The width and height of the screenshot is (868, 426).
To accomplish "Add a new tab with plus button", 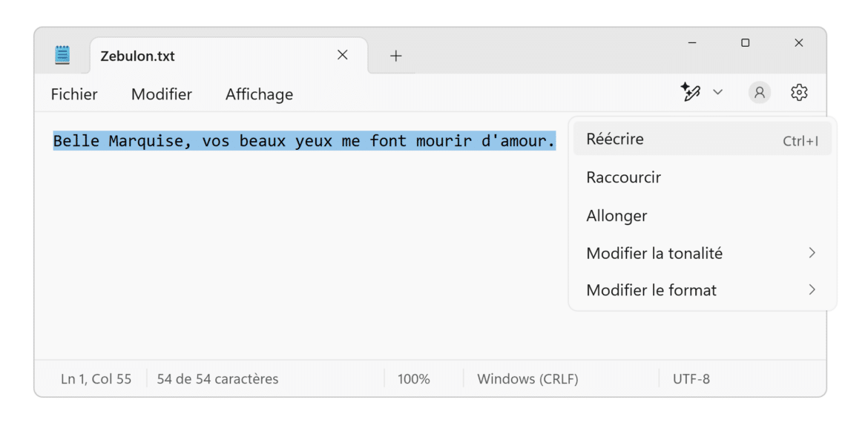I will pos(396,56).
